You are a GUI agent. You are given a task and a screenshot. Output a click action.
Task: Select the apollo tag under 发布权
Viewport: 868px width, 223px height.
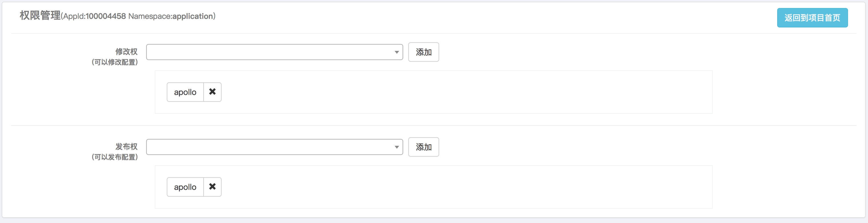point(185,187)
